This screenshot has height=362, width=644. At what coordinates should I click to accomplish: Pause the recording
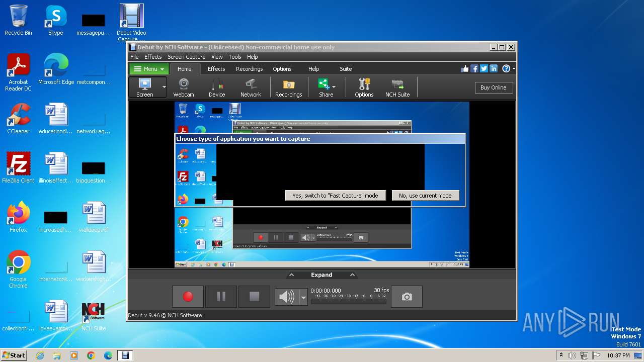pyautogui.click(x=221, y=297)
